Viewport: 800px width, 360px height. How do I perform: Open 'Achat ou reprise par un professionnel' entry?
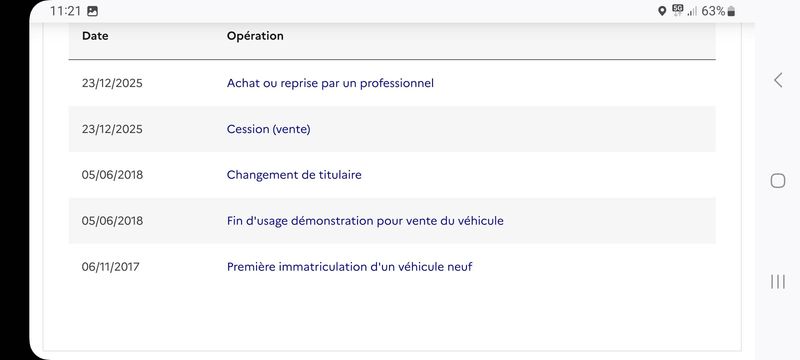click(330, 83)
